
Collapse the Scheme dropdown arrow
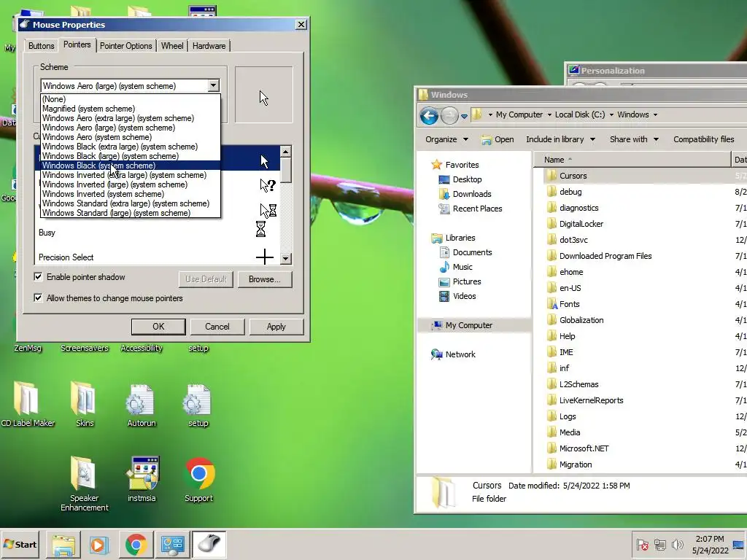pyautogui.click(x=214, y=86)
